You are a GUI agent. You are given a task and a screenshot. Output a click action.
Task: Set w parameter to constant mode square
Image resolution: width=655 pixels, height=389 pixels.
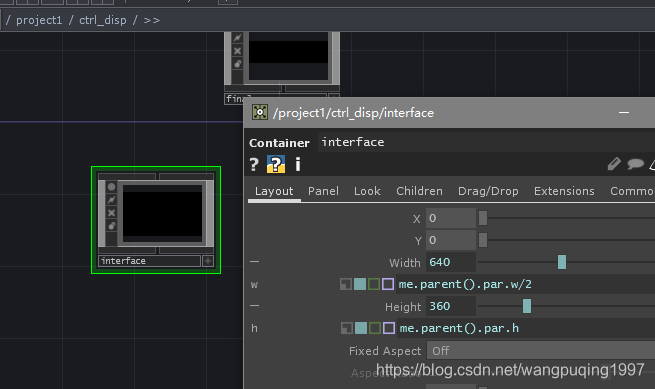(346, 285)
